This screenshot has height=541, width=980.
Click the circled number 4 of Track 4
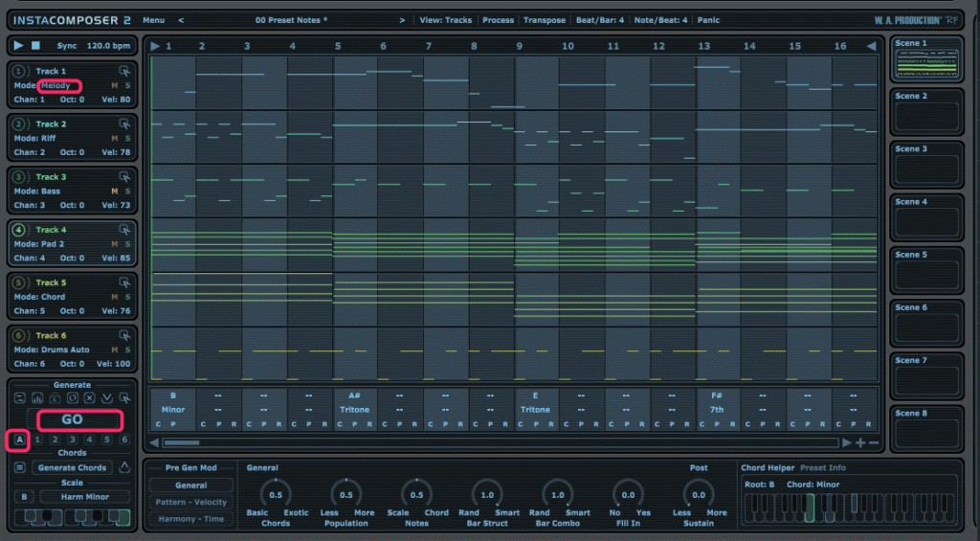[x=19, y=230]
